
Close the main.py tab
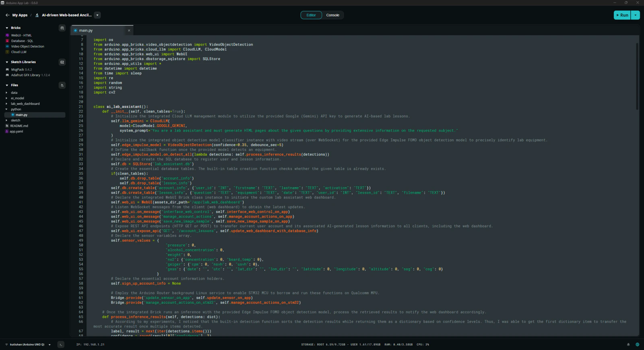[129, 31]
